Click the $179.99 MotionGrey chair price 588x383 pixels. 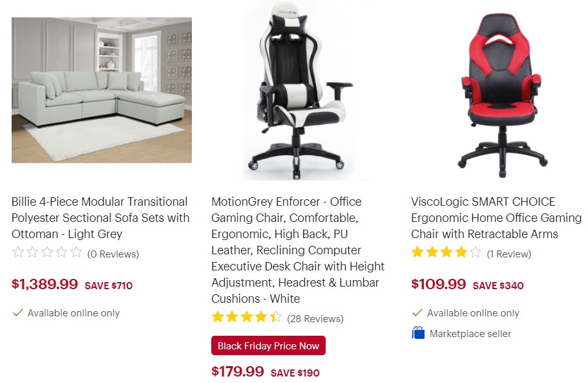pos(238,371)
